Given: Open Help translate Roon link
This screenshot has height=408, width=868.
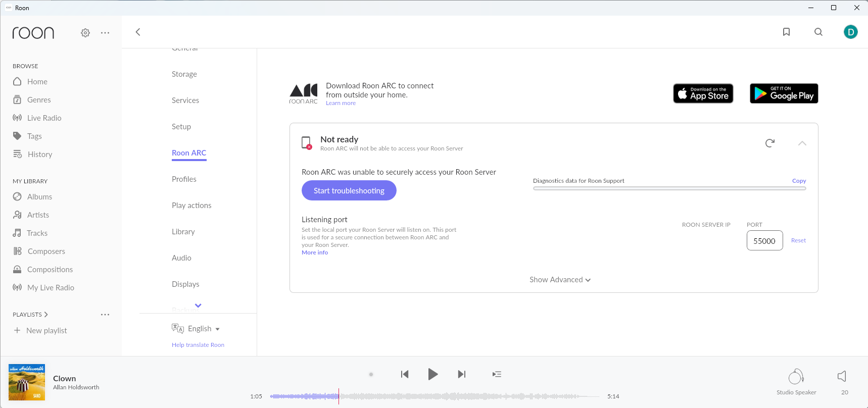Looking at the screenshot, I should point(198,345).
